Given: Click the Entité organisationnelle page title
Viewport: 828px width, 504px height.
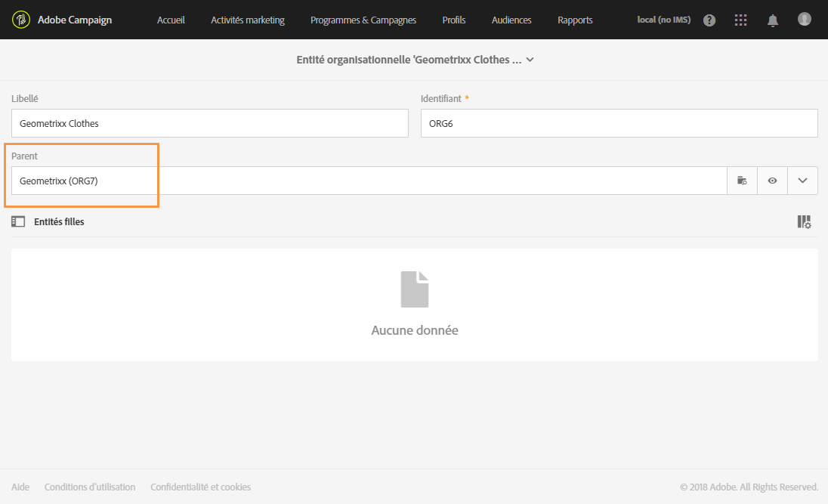Looking at the screenshot, I should tap(409, 60).
